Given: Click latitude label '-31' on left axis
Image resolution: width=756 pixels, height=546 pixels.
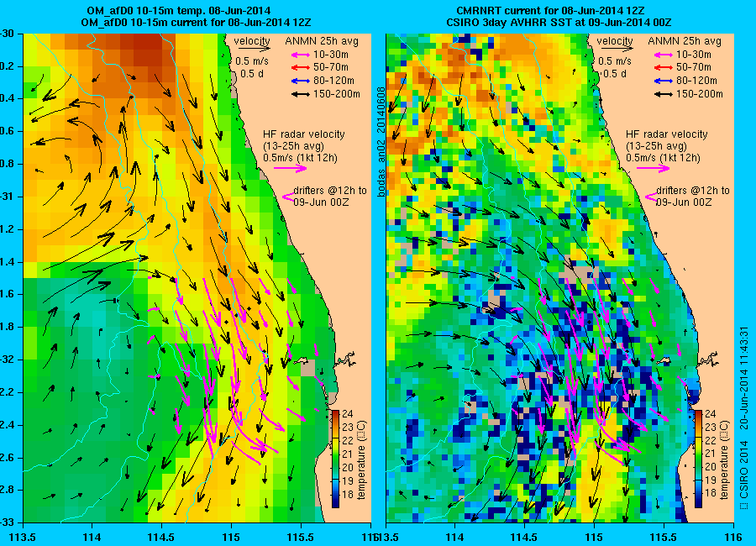Looking at the screenshot, I should (9, 197).
